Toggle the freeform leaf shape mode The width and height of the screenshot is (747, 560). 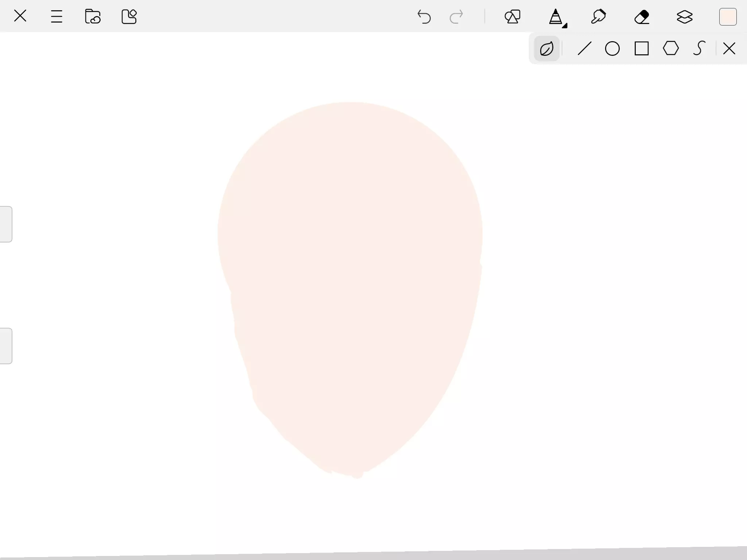coord(546,48)
